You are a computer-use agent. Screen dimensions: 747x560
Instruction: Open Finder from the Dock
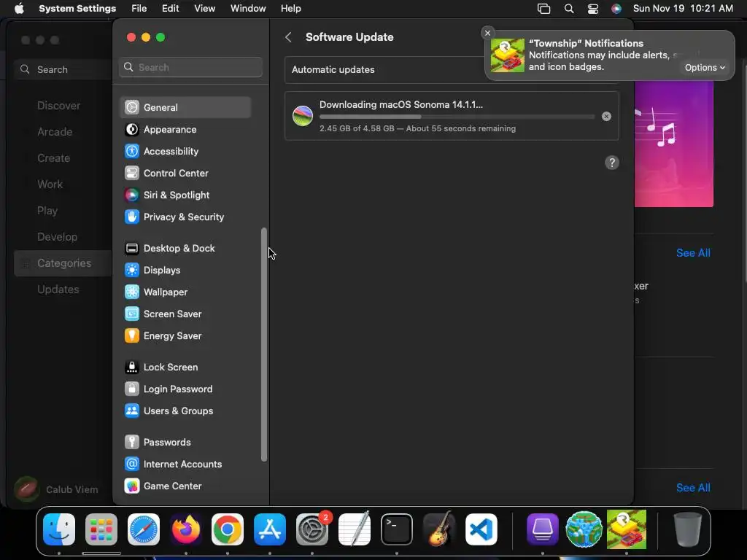coord(59,529)
